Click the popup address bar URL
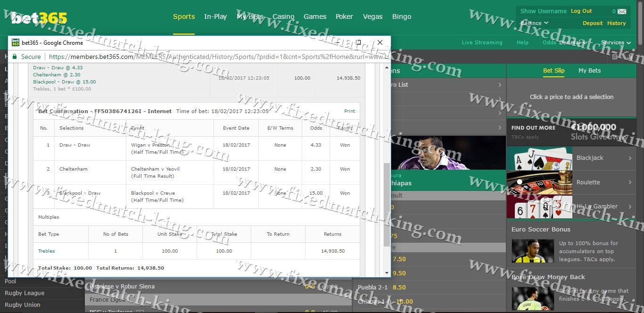This screenshot has width=644, height=313. [219, 57]
